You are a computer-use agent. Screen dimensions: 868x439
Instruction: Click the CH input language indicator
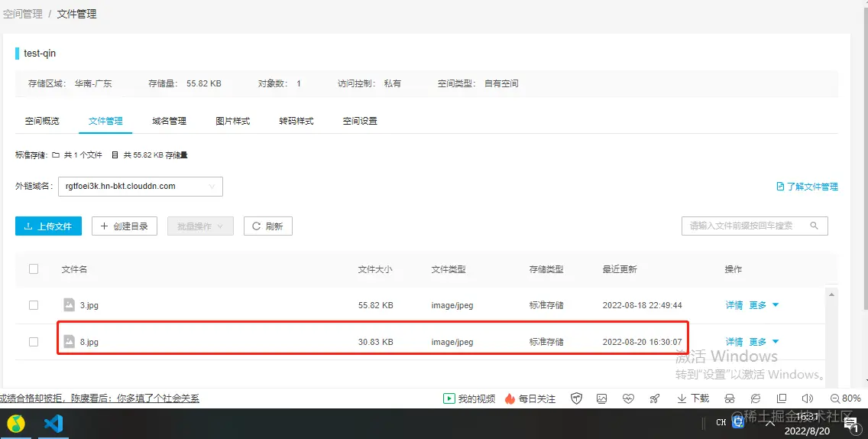721,422
